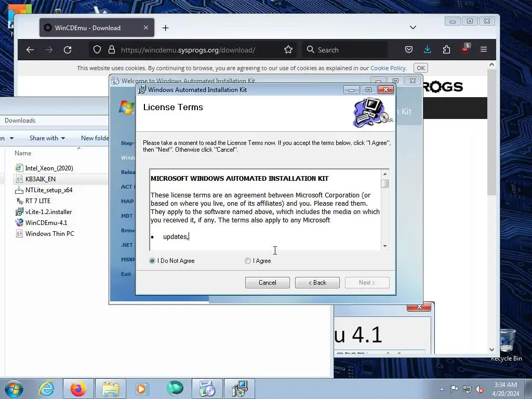
Task: Click browser page scroll up arrow
Action: (x=491, y=65)
